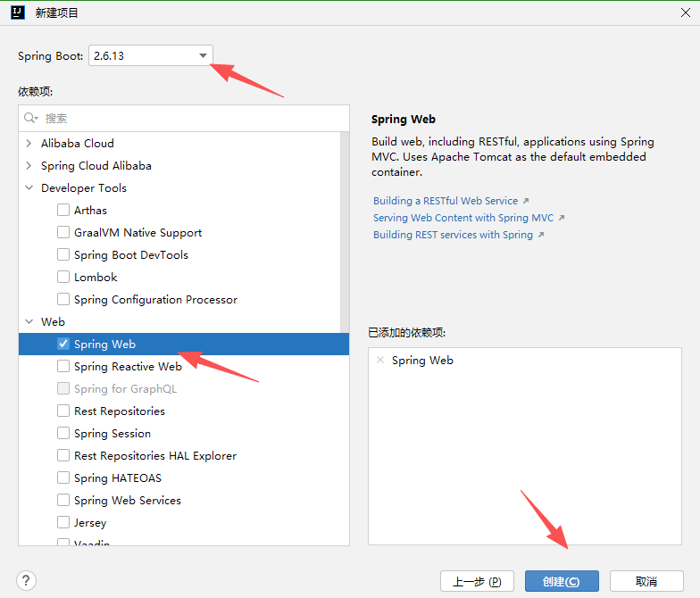The image size is (700, 598).
Task: Remove Spring Web from added dependencies
Action: pyautogui.click(x=380, y=361)
